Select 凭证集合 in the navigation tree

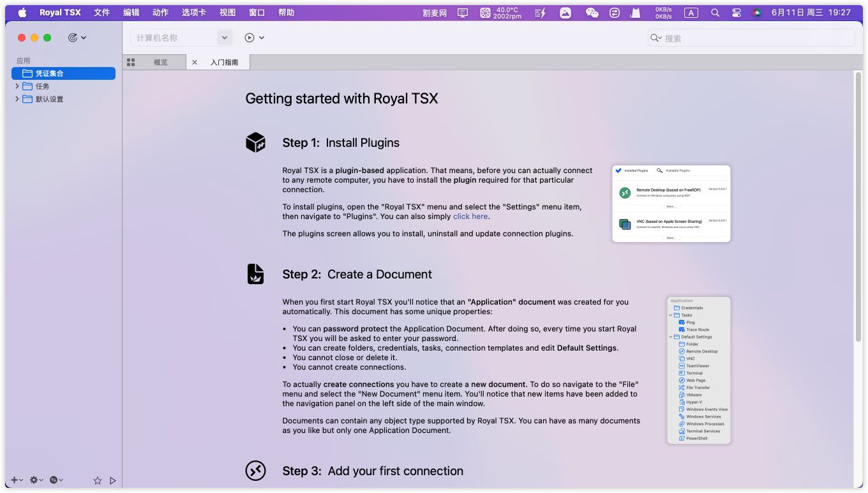[63, 73]
